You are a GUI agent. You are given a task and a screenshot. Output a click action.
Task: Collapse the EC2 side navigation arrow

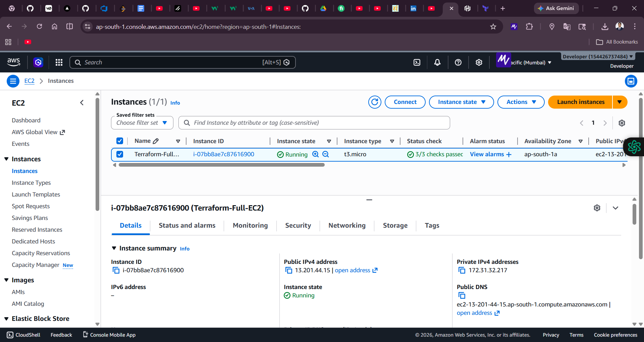[82, 103]
